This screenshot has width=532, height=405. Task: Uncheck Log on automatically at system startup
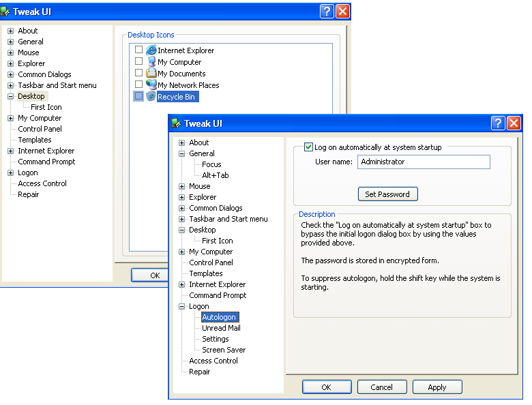(308, 147)
